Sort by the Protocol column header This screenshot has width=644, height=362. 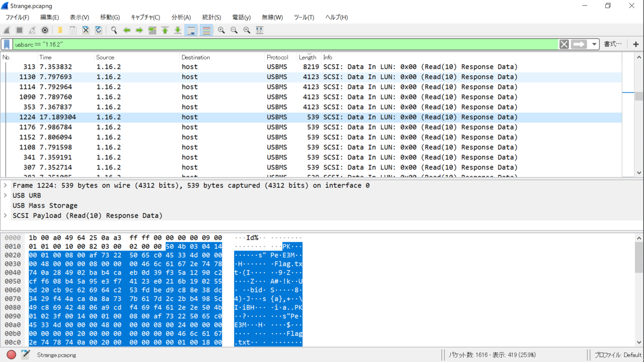[x=281, y=57]
